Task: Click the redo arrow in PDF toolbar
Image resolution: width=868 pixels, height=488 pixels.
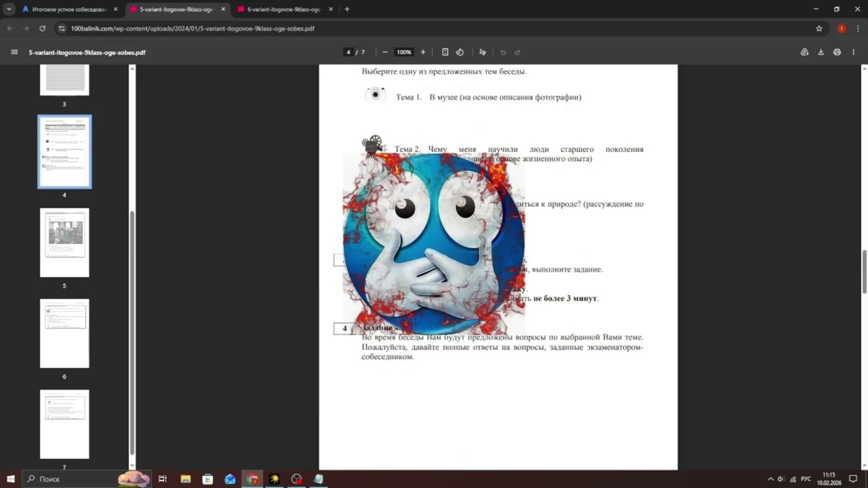Action: [517, 52]
